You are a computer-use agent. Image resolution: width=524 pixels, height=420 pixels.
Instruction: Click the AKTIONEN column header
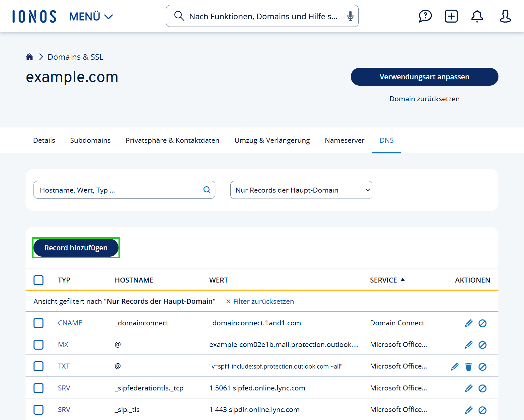pos(473,280)
